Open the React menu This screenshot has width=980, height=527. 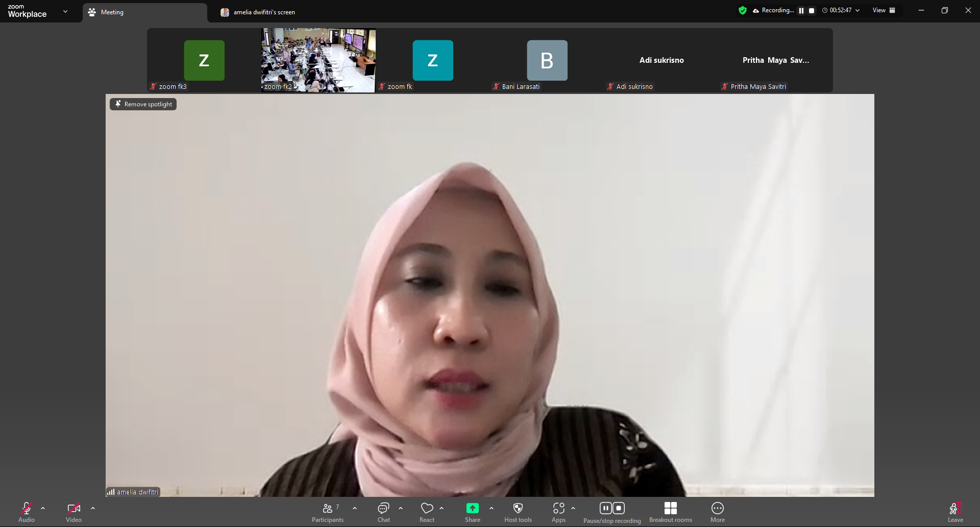click(x=427, y=512)
